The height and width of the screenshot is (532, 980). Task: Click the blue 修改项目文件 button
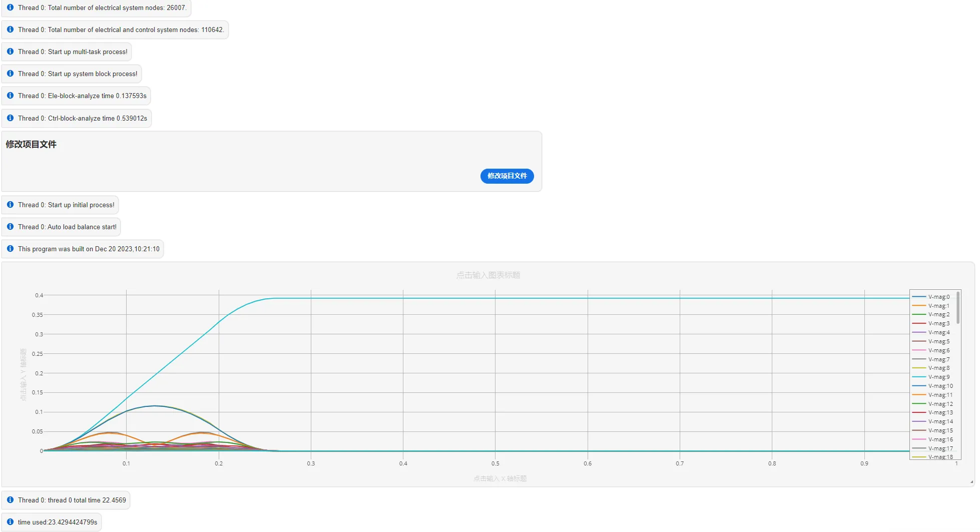pyautogui.click(x=507, y=176)
